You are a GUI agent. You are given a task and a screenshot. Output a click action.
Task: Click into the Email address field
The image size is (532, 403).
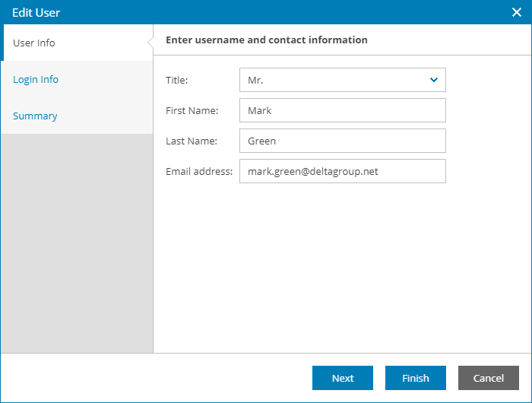tap(342, 171)
